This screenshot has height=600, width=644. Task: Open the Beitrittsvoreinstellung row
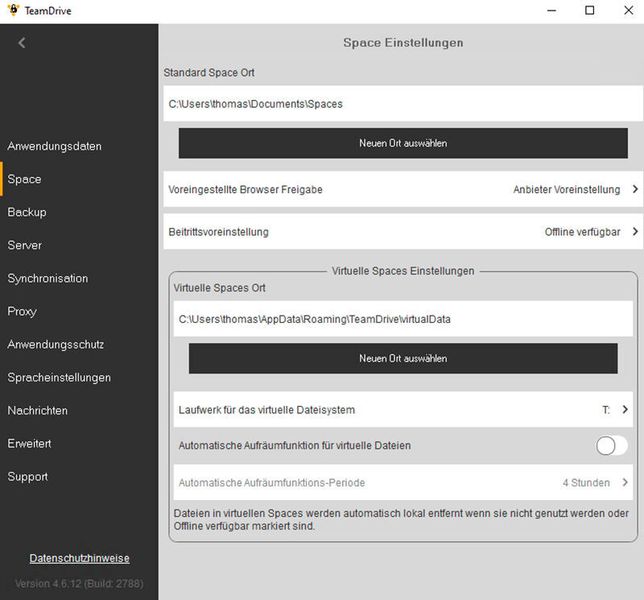403,232
